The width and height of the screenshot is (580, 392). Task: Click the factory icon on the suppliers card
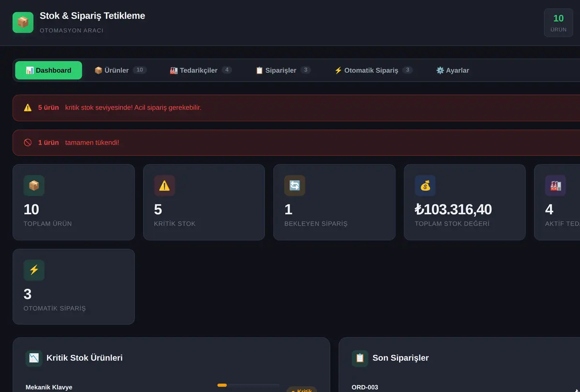coord(555,186)
